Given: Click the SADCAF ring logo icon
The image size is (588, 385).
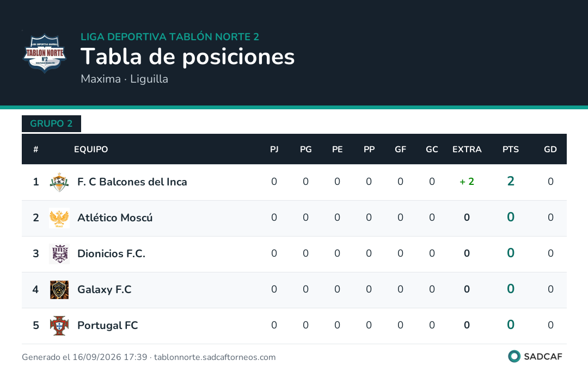Looking at the screenshot, I should click(514, 356).
